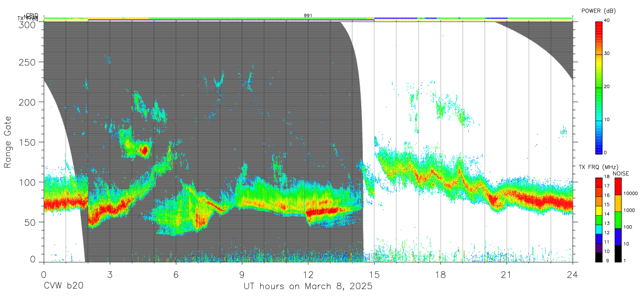Click the '1000' tick on NOISE legend
This screenshot has height=297, width=644.
630,211
